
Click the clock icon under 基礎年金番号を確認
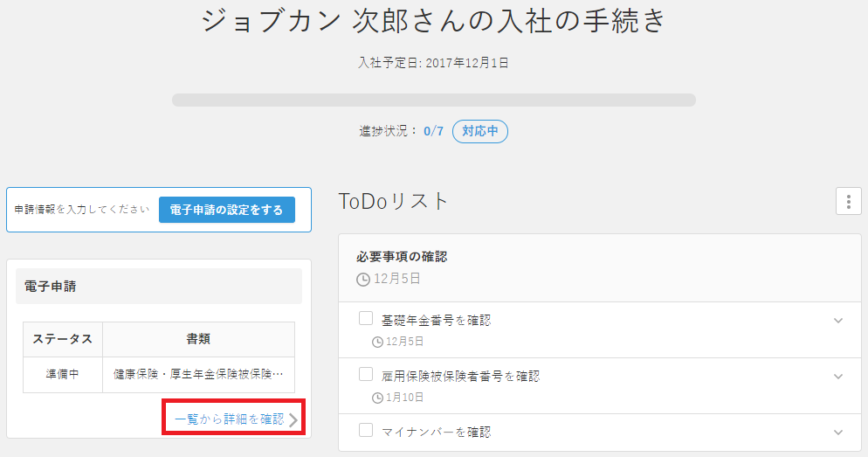377,342
